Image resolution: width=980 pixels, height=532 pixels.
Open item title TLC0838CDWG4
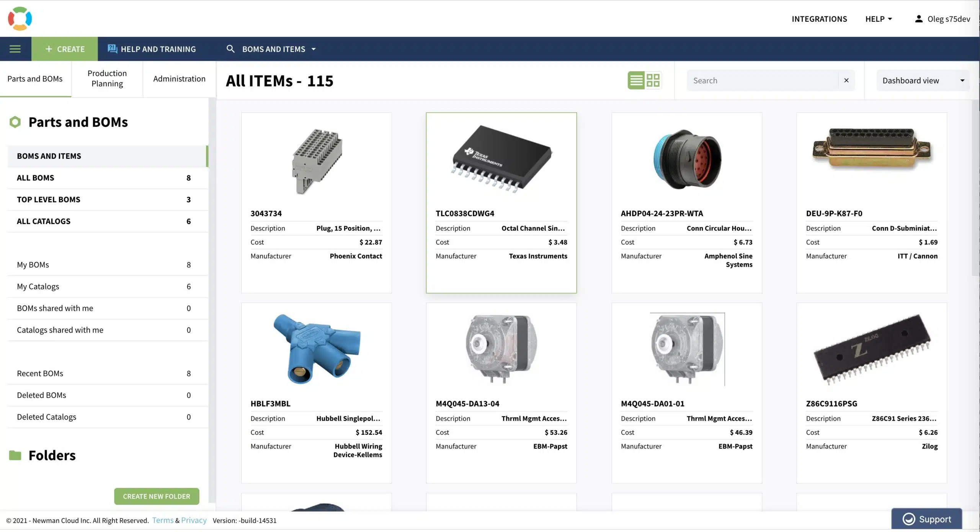[465, 214]
